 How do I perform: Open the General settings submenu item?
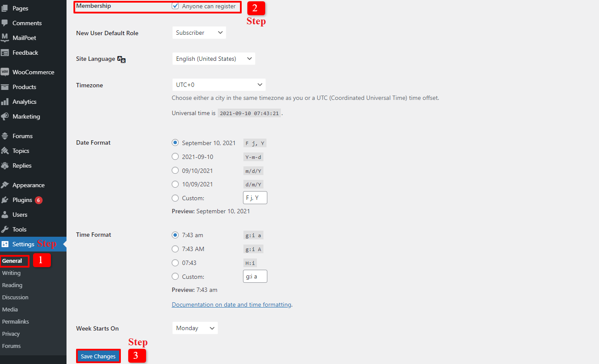click(x=12, y=261)
